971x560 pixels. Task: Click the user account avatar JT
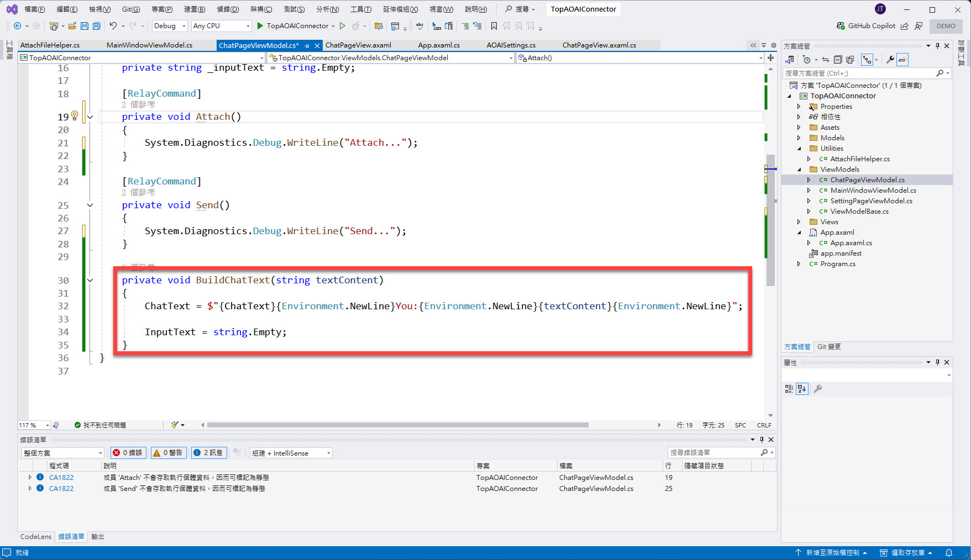point(880,9)
